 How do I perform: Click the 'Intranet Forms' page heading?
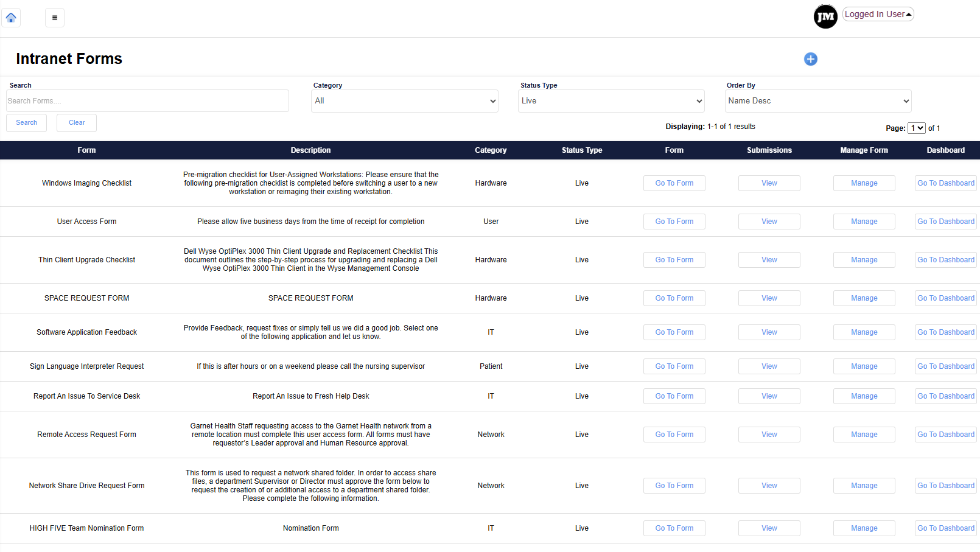(x=69, y=58)
